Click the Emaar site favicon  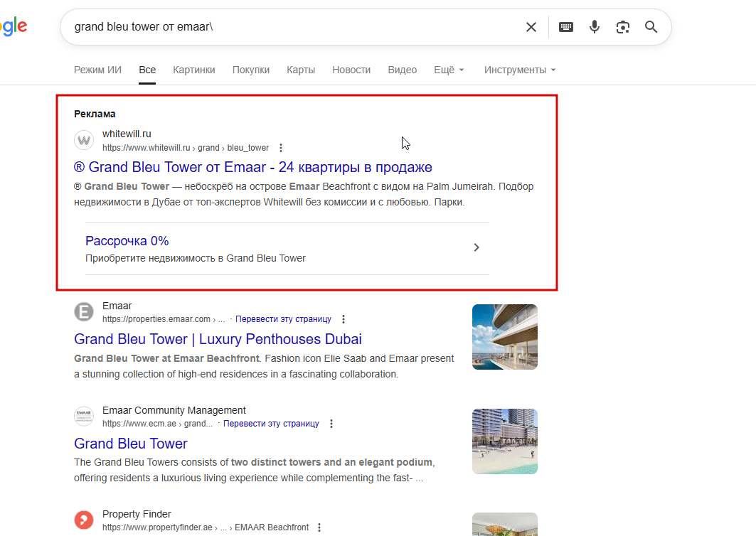coord(84,312)
